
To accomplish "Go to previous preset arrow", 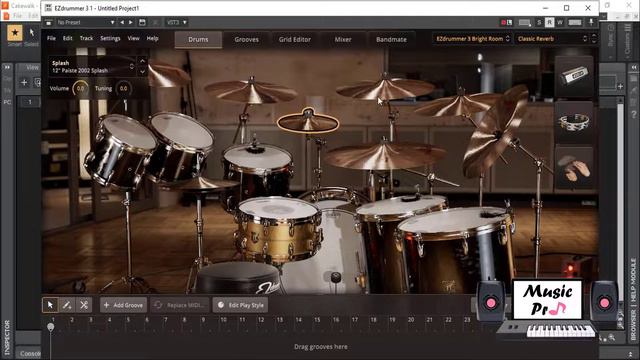I will 122,22.
